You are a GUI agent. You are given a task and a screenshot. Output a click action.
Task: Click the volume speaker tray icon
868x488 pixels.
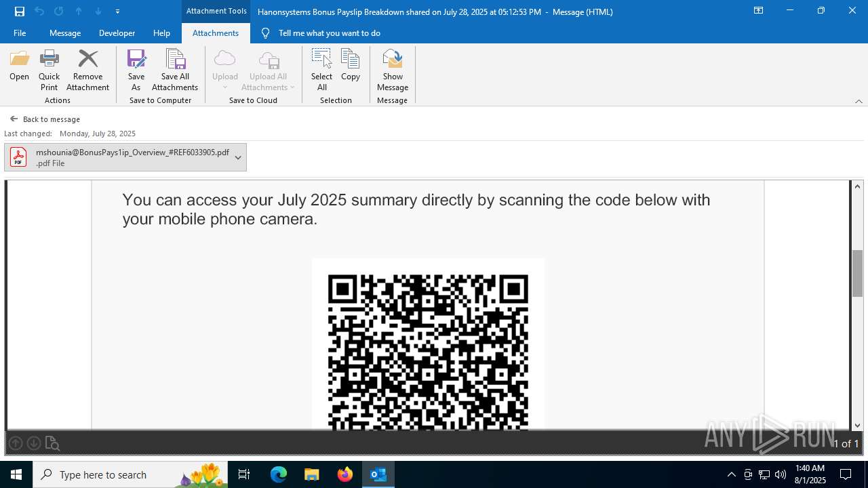[x=781, y=474]
